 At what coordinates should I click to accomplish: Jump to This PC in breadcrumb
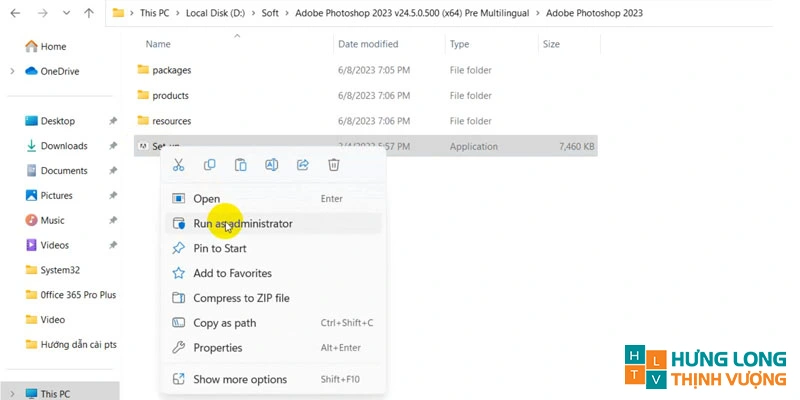(155, 13)
